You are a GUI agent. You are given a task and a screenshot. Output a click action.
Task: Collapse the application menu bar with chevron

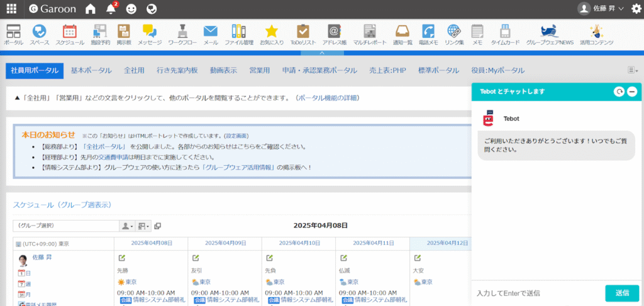pyautogui.click(x=322, y=53)
